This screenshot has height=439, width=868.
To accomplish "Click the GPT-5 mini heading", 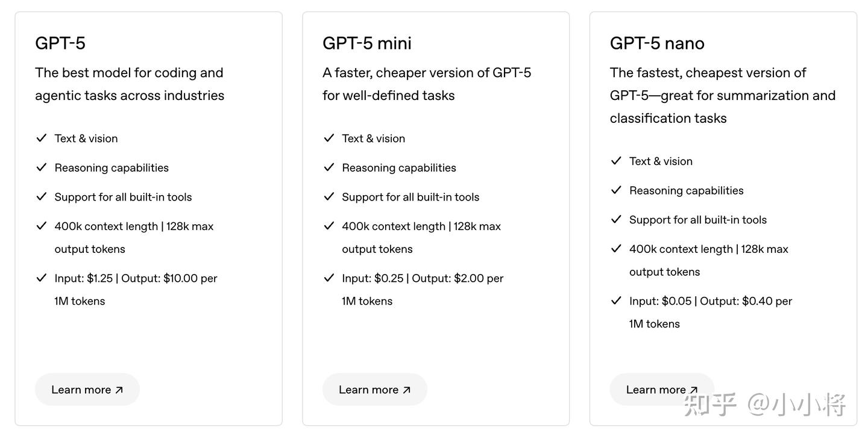I will 366,43.
